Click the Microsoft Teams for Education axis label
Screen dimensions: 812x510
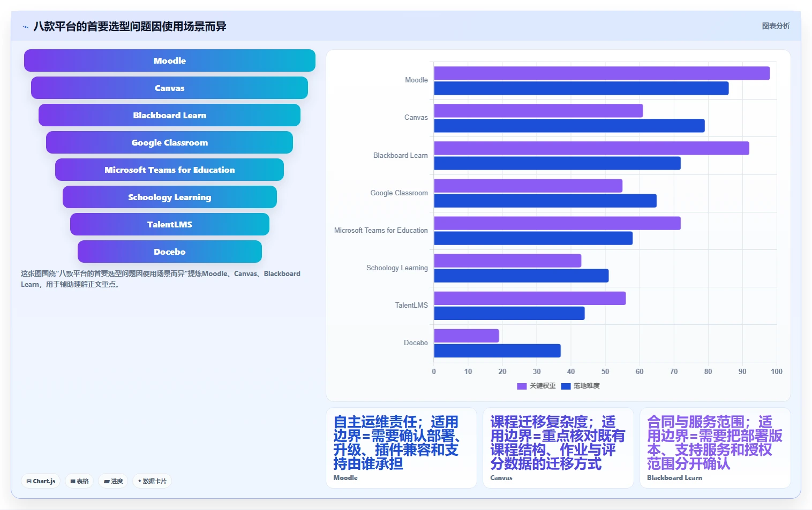pos(381,231)
